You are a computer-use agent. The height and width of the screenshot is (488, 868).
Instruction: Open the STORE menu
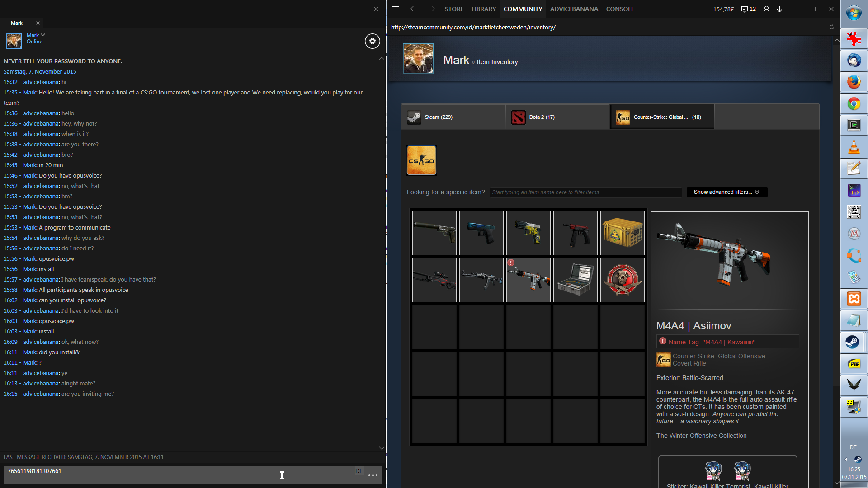point(454,9)
